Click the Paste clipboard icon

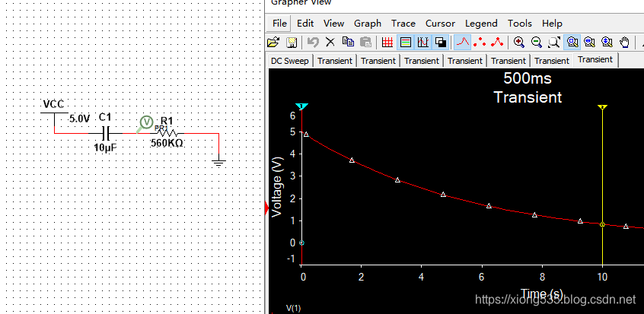point(365,42)
